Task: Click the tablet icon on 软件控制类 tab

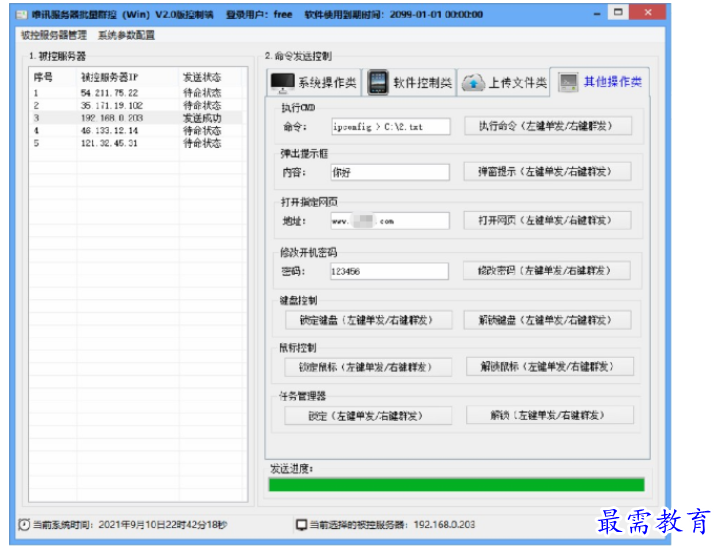Action: coord(378,83)
